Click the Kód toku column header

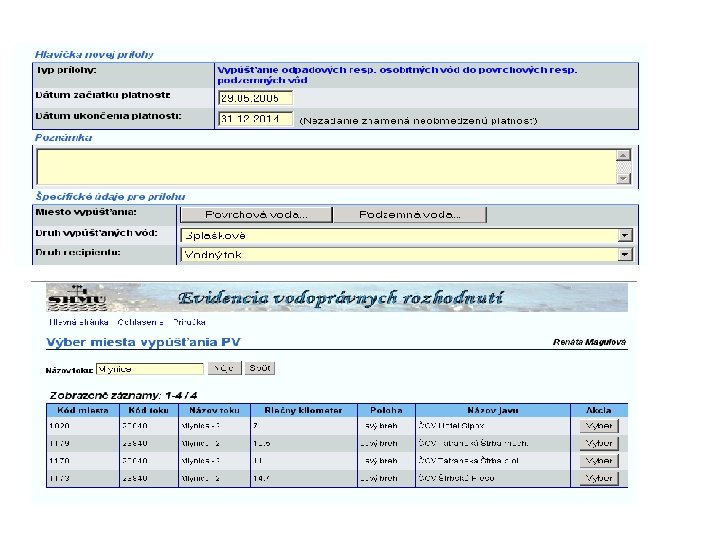click(x=149, y=411)
